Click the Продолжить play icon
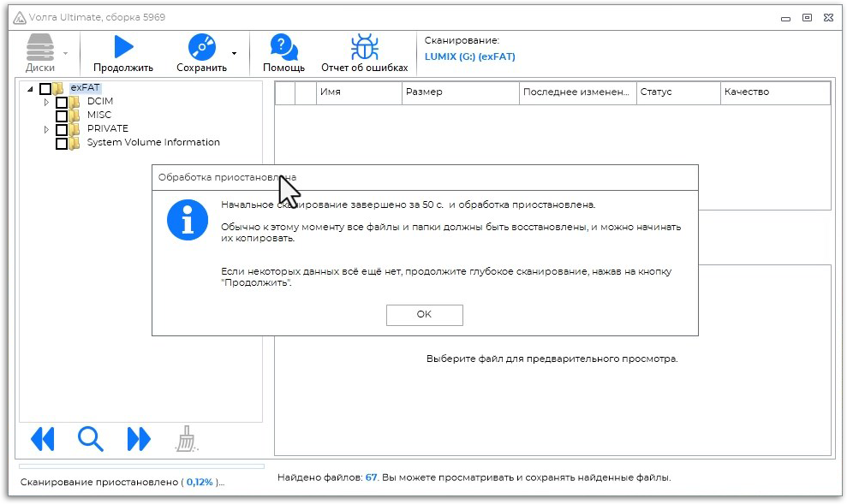This screenshot has width=847, height=504. (123, 47)
